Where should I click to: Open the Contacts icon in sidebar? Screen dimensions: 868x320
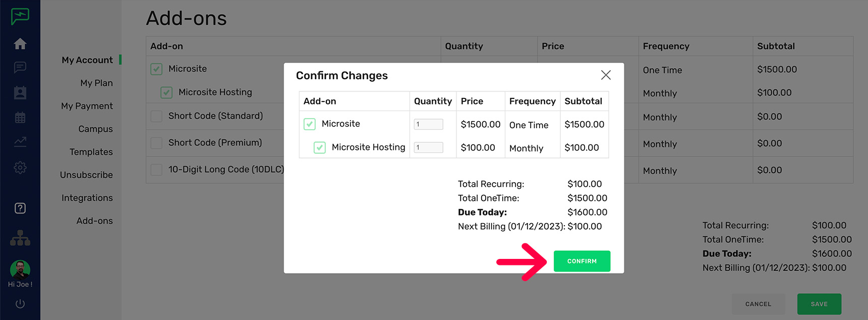point(20,92)
